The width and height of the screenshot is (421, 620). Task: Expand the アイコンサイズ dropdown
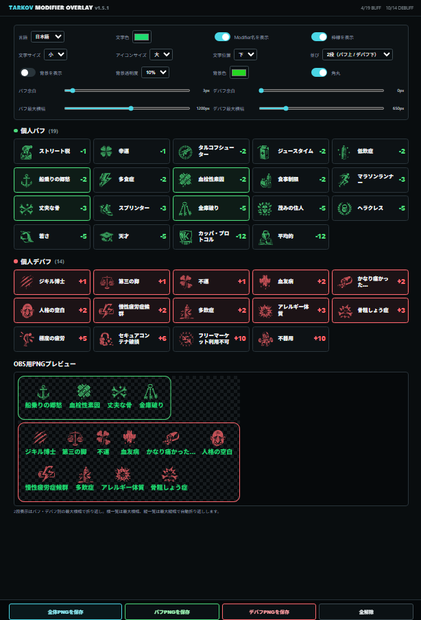161,55
